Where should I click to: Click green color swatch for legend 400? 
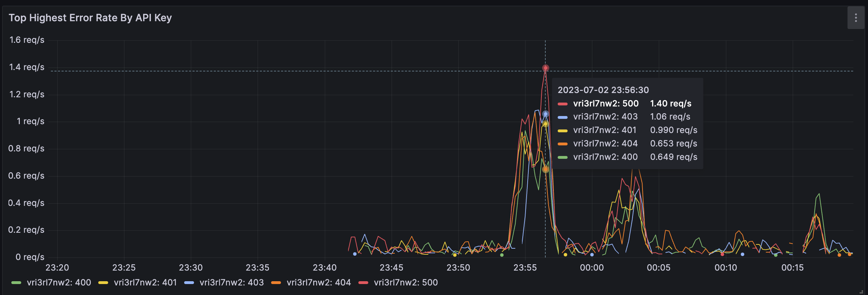(16, 283)
